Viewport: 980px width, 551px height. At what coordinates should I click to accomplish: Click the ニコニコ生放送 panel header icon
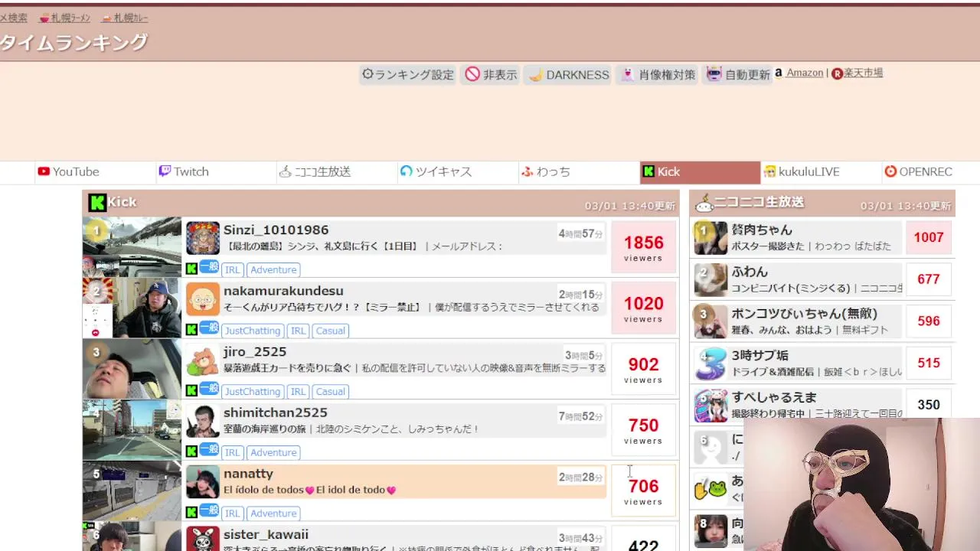704,202
